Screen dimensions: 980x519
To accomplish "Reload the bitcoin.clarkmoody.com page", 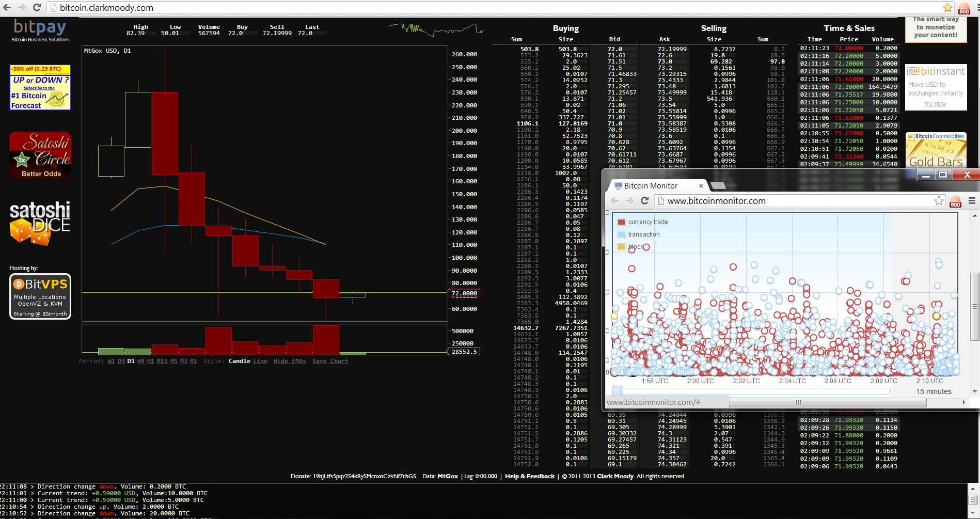I will 37,8.
